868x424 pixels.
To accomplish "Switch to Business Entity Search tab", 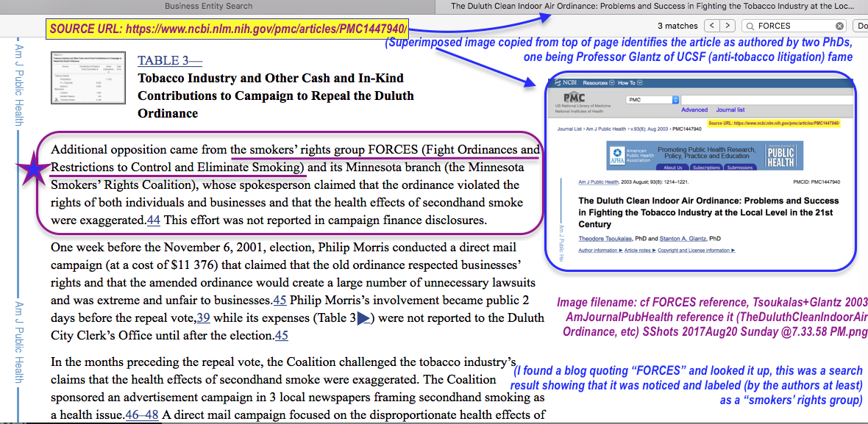I will [208, 6].
